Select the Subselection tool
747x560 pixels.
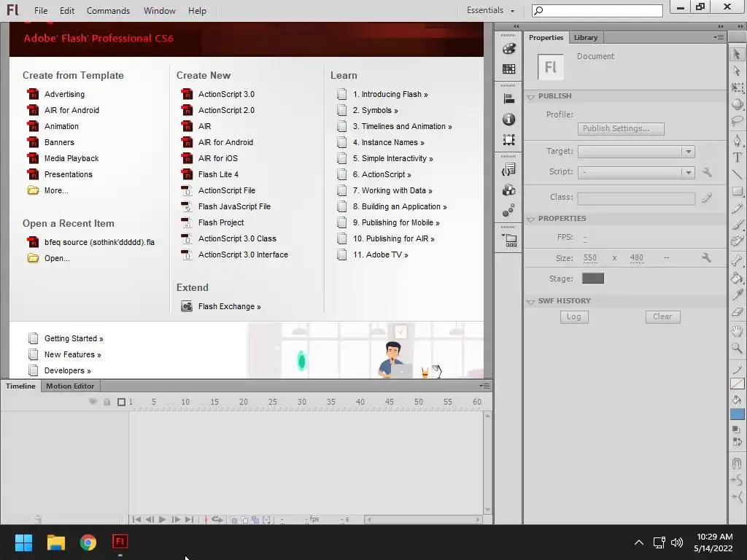coord(737,71)
